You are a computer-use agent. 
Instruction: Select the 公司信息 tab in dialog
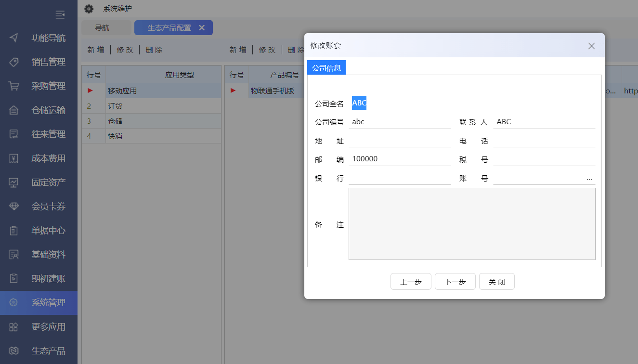pos(326,68)
